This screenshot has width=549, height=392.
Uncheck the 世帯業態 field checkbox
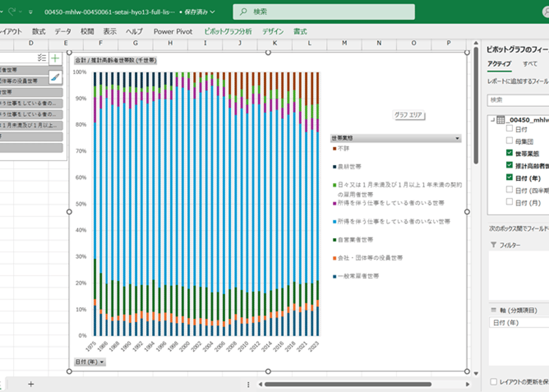coord(509,153)
